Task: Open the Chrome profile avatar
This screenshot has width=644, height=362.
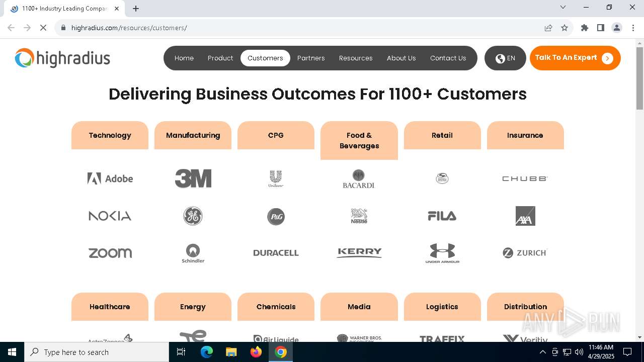Action: coord(617,28)
